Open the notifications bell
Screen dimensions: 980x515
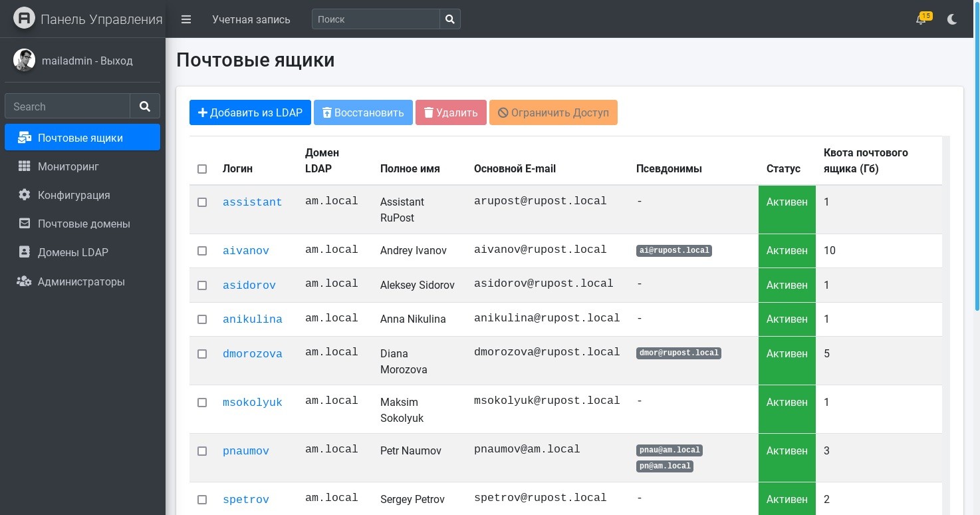(921, 19)
